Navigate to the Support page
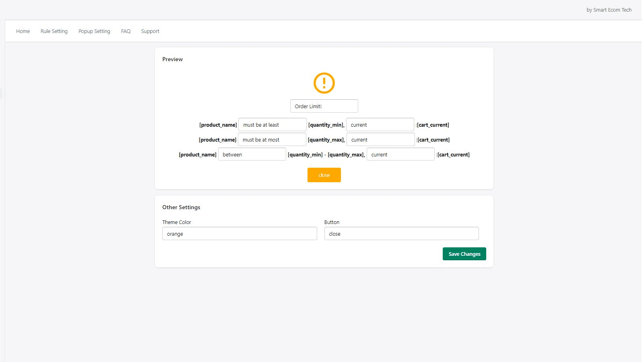This screenshot has height=362, width=644. [150, 31]
